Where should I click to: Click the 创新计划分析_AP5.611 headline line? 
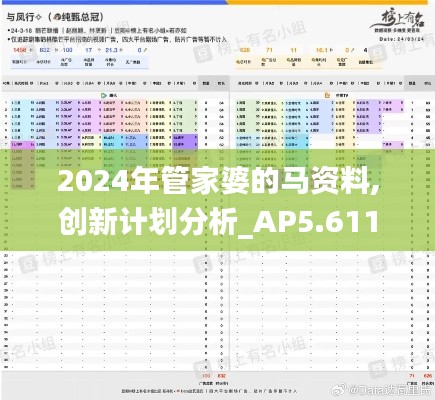pos(219,221)
